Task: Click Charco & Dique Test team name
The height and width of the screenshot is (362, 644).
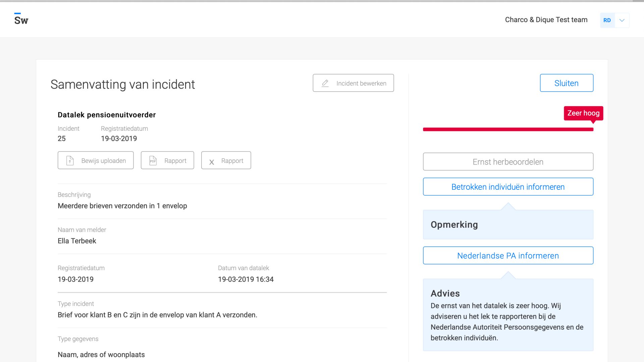Action: coord(546,20)
